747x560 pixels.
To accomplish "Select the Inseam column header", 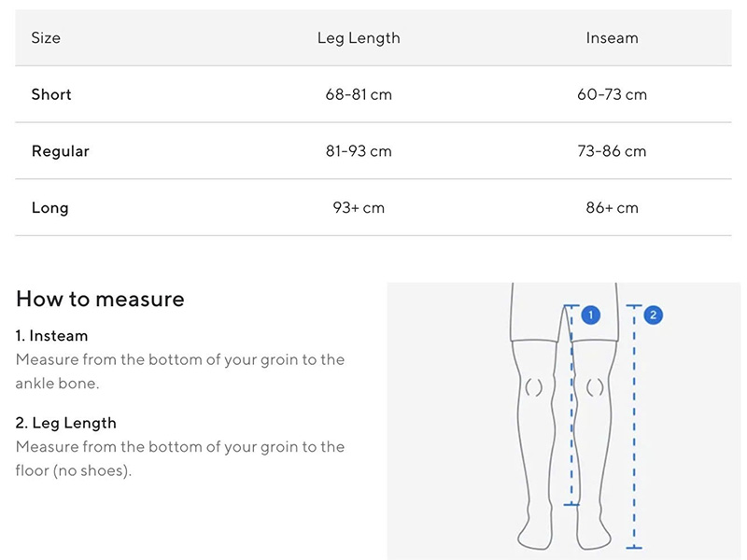I will pos(613,37).
